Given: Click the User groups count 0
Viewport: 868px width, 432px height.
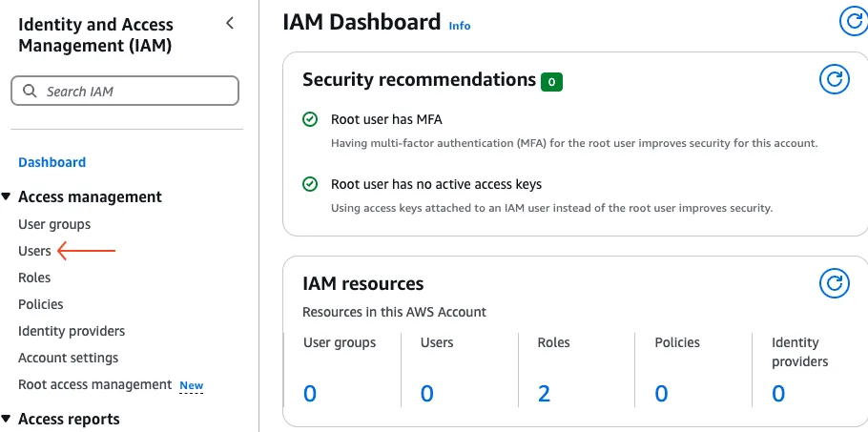Looking at the screenshot, I should click(310, 393).
